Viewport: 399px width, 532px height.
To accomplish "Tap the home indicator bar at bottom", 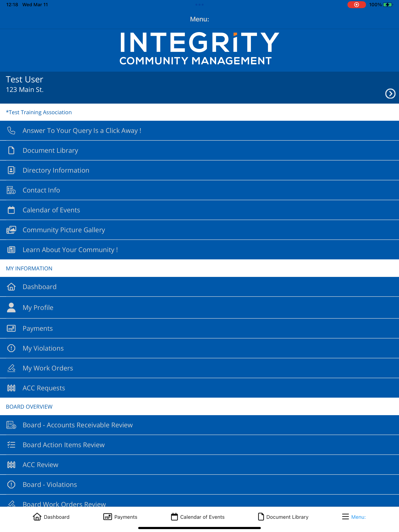I will pyautogui.click(x=199, y=528).
